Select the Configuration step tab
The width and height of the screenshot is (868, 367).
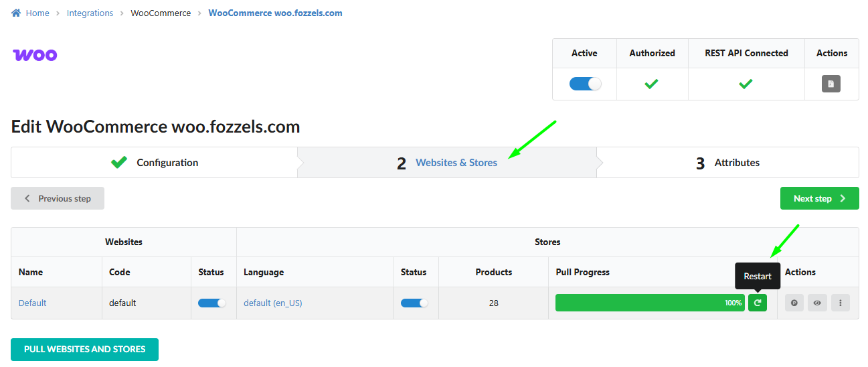coord(154,162)
